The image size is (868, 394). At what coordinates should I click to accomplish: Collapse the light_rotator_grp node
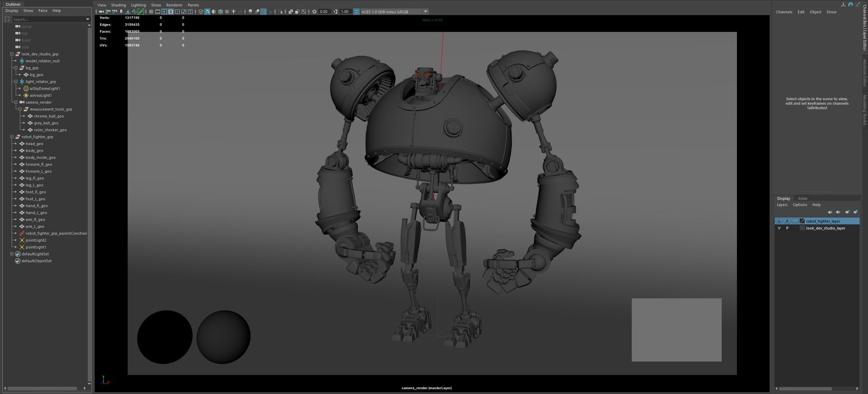pyautogui.click(x=16, y=81)
